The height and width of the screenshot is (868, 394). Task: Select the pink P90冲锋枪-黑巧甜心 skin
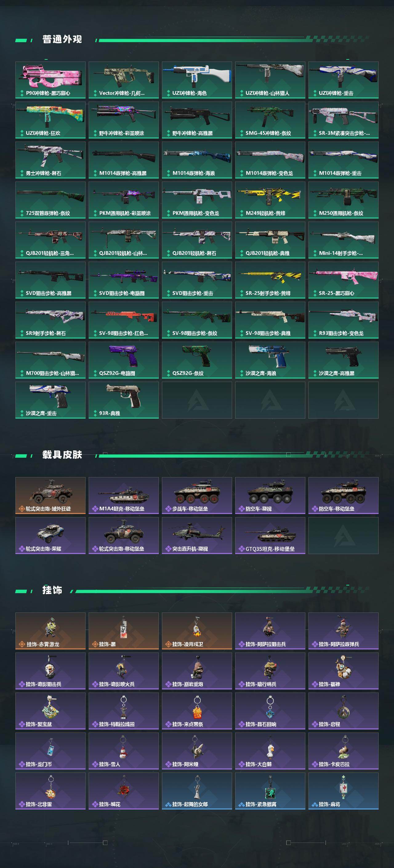pyautogui.click(x=50, y=80)
